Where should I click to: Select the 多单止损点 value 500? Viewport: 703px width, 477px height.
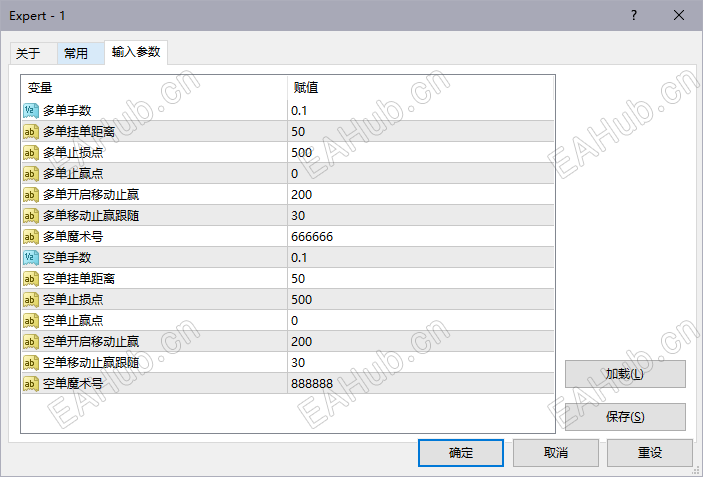click(x=301, y=153)
